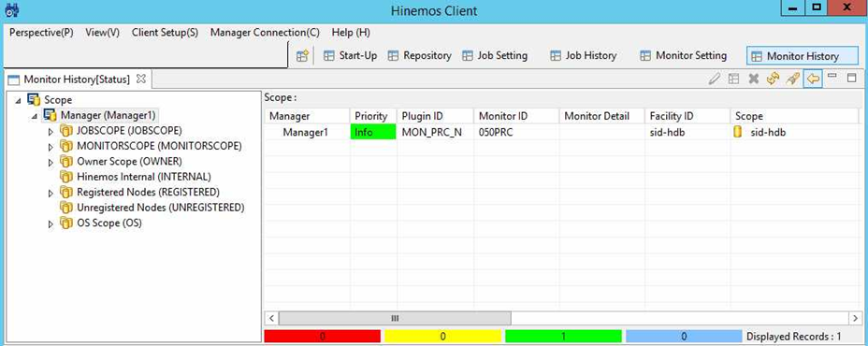The width and height of the screenshot is (868, 346).
Task: Switch to the Monitor Setting perspective
Action: (x=683, y=55)
